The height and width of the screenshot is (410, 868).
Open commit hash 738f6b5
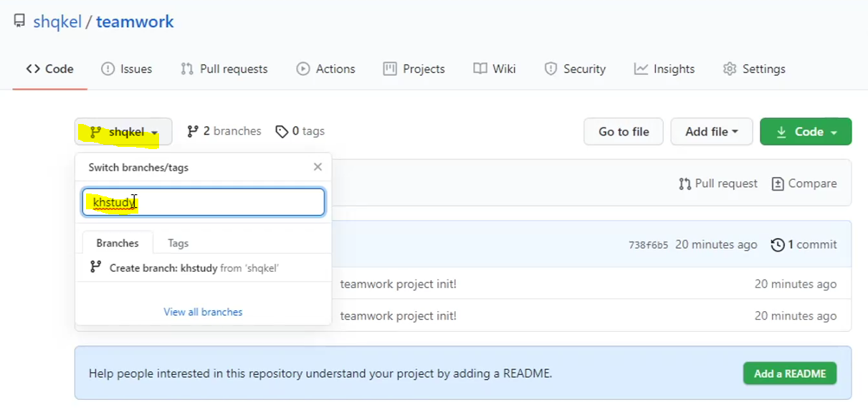pos(648,245)
